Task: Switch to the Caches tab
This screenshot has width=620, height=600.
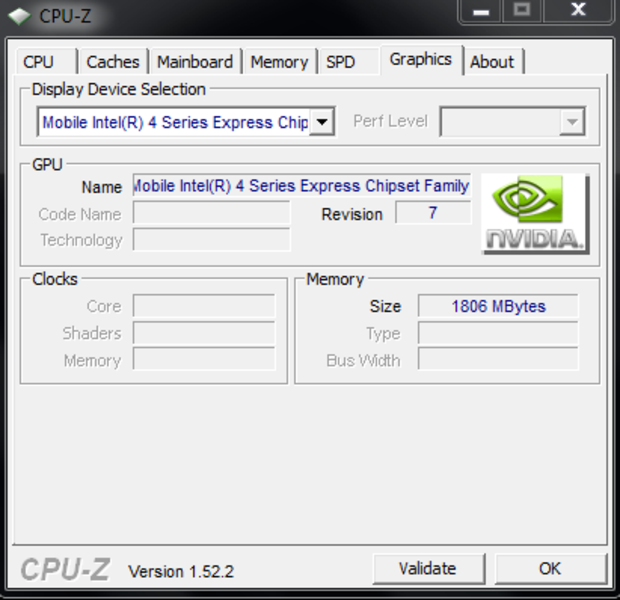Action: 113,62
